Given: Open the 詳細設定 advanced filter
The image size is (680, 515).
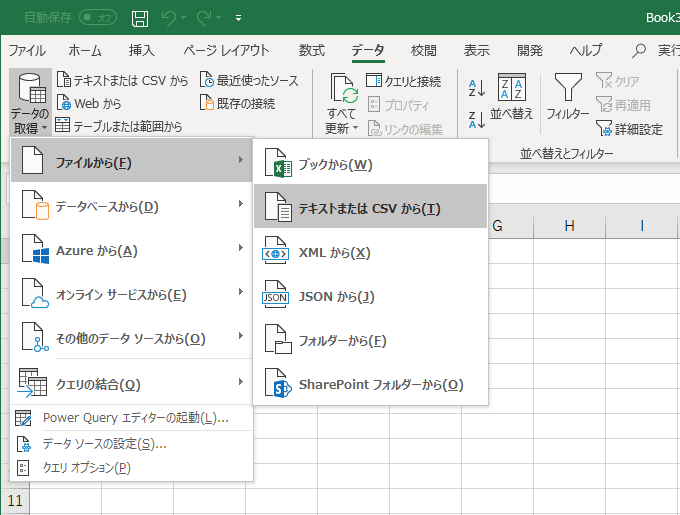Looking at the screenshot, I should click(629, 129).
